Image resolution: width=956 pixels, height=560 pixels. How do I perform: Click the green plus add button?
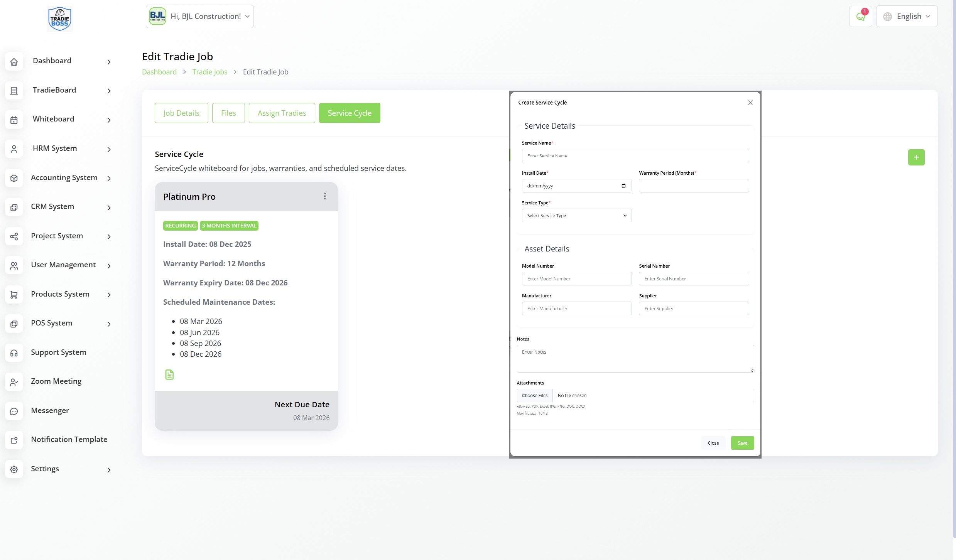[x=916, y=157]
